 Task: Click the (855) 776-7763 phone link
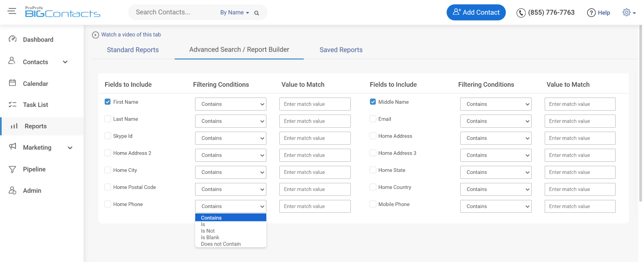[x=551, y=12]
